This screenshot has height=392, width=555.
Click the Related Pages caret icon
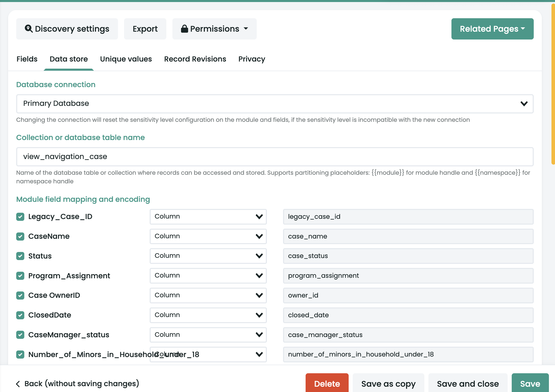pos(523,29)
